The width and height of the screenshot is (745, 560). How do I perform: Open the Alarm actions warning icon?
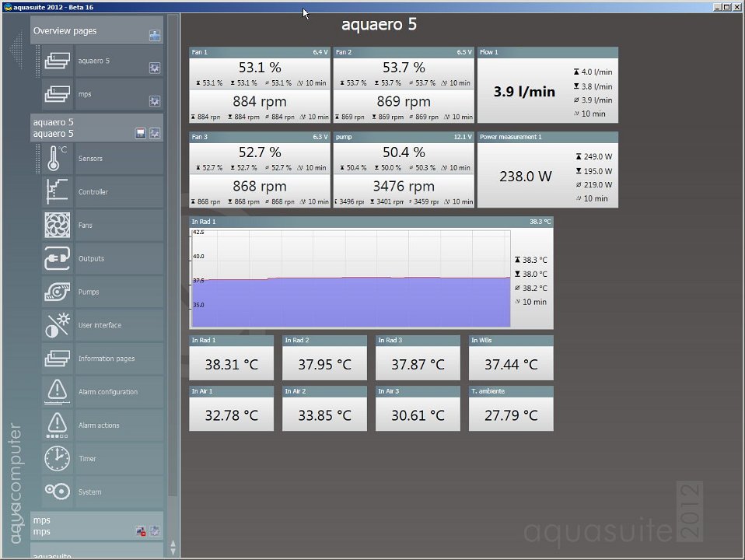click(58, 425)
